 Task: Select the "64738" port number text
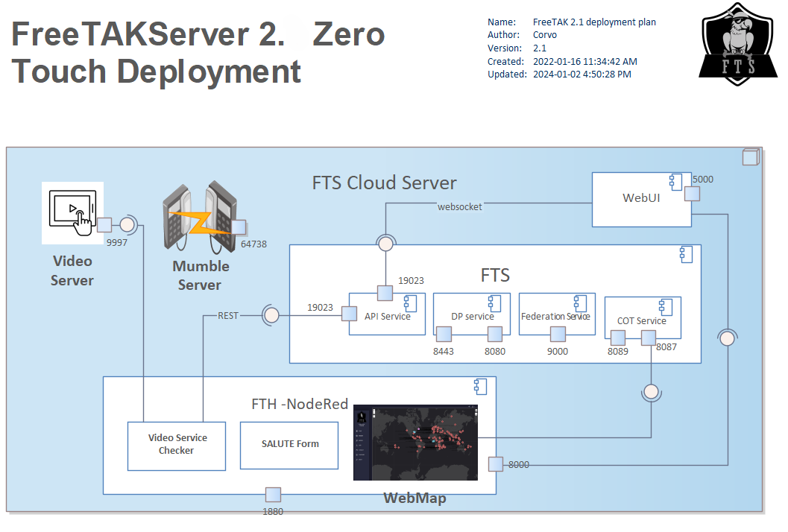[253, 244]
